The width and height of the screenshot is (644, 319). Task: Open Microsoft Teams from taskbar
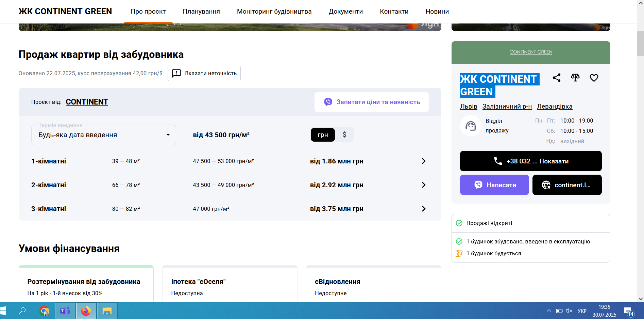pos(65,310)
